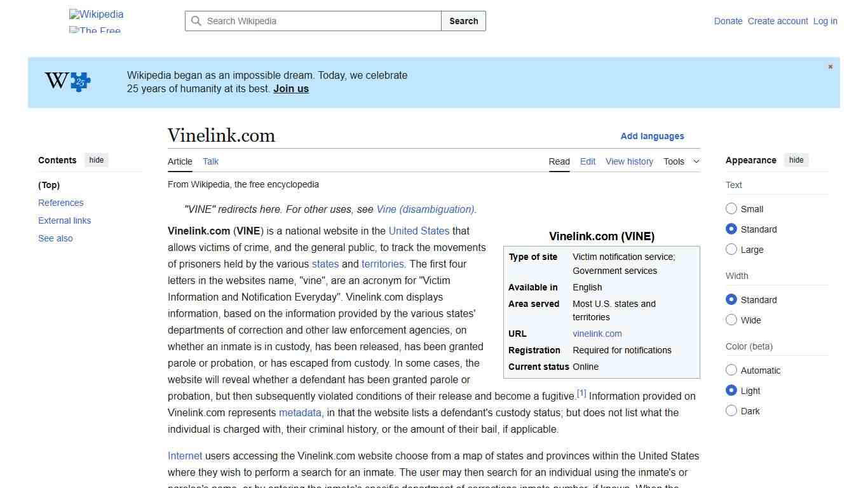Follow the 'Join us' banner link
Viewport: 868px width, 488px height.
290,88
